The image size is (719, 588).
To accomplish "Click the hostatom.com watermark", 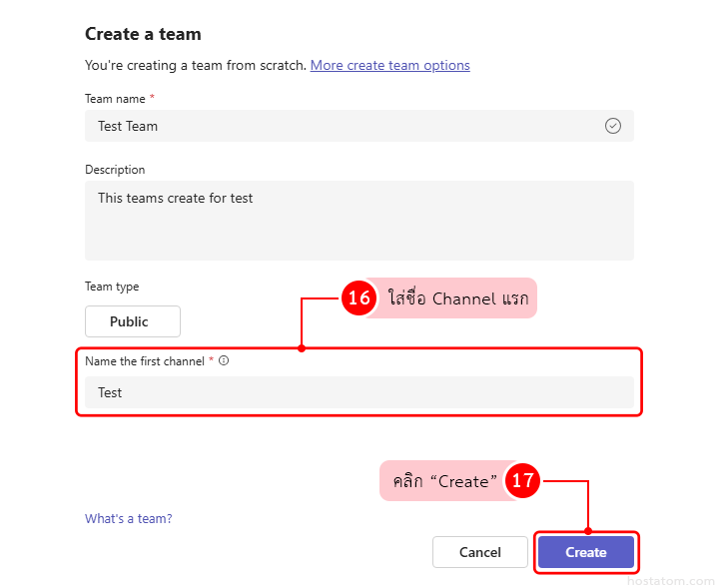I will 671,580.
